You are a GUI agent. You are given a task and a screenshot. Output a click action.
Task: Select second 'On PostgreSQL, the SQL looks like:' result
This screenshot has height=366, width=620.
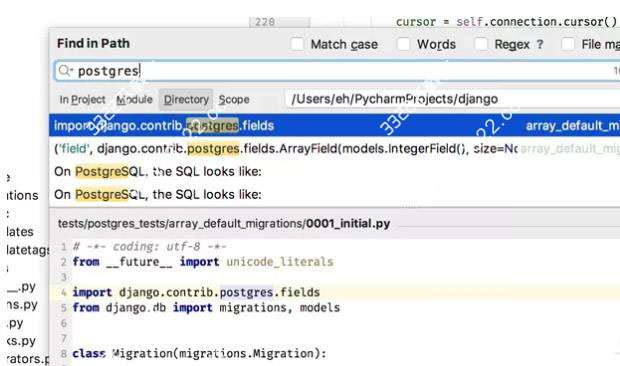(335, 194)
